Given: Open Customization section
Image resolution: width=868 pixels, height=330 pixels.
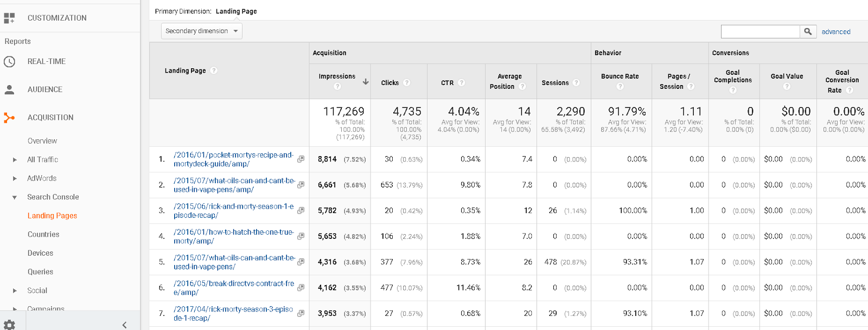Looking at the screenshot, I should [57, 18].
